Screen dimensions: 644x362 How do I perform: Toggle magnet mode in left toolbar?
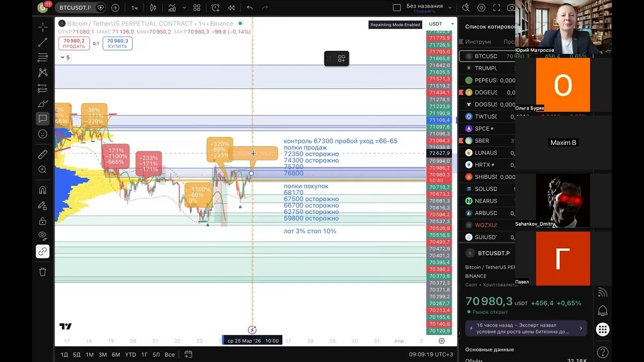(x=43, y=191)
